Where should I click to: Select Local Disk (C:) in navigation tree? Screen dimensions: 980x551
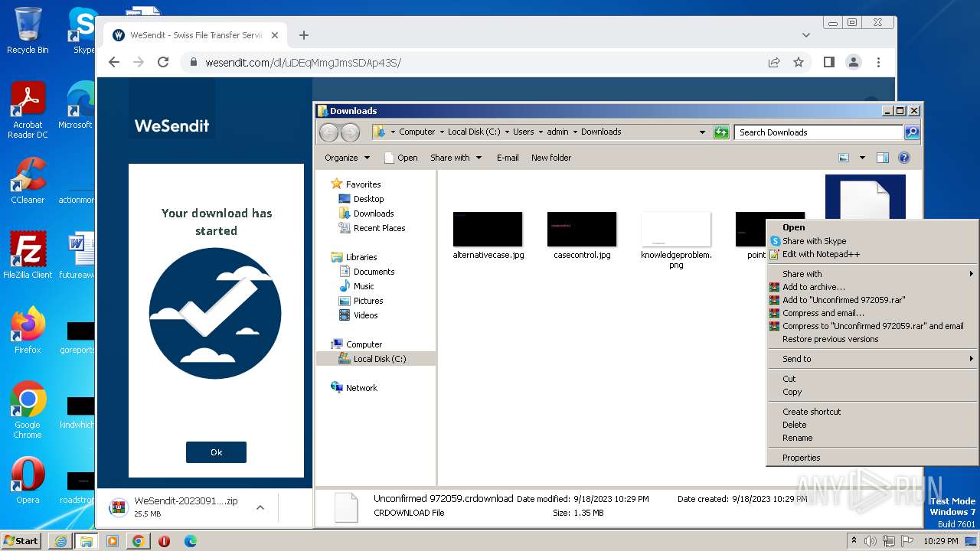[379, 359]
